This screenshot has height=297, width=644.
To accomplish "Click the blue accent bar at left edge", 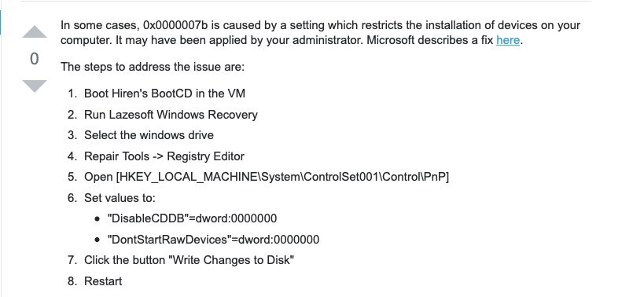I will pyautogui.click(x=1, y=21).
